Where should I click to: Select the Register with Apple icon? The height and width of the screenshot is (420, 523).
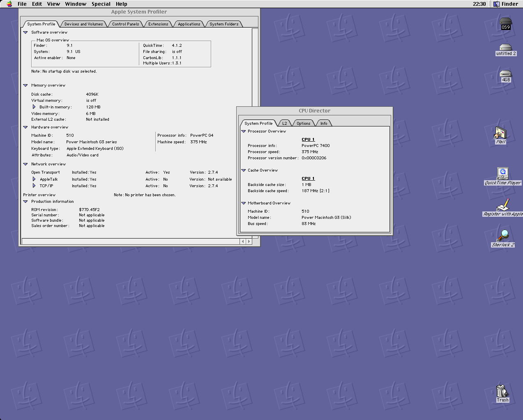(x=503, y=208)
